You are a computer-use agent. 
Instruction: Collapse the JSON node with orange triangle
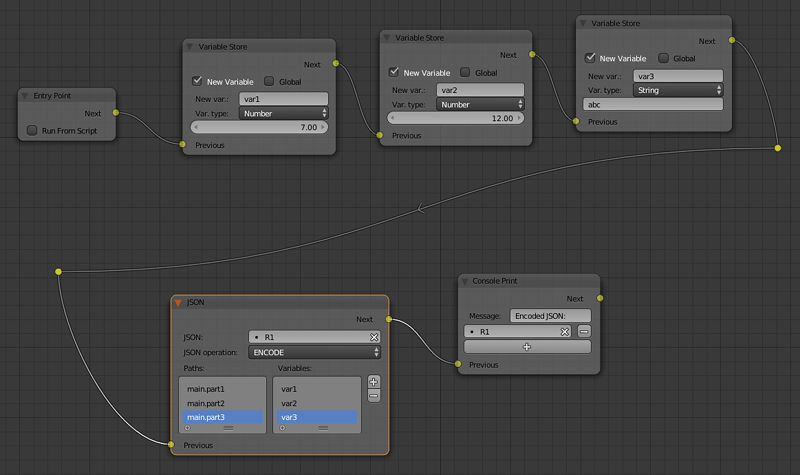(x=178, y=301)
